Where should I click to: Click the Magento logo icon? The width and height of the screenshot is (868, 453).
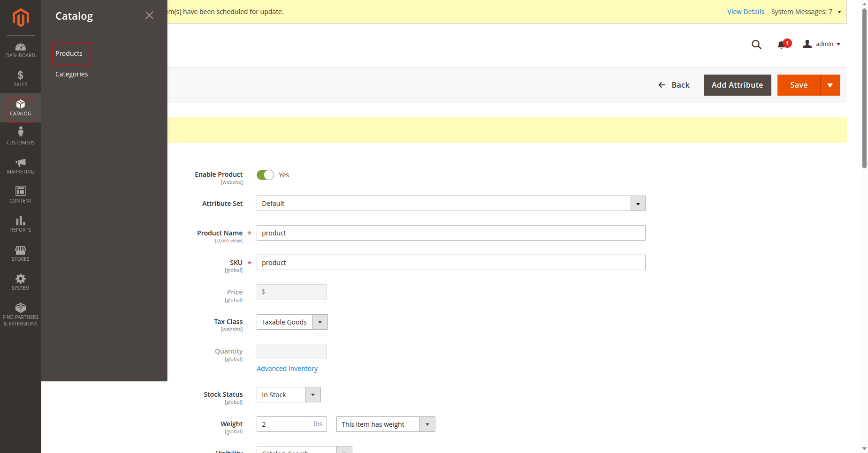coord(21,18)
